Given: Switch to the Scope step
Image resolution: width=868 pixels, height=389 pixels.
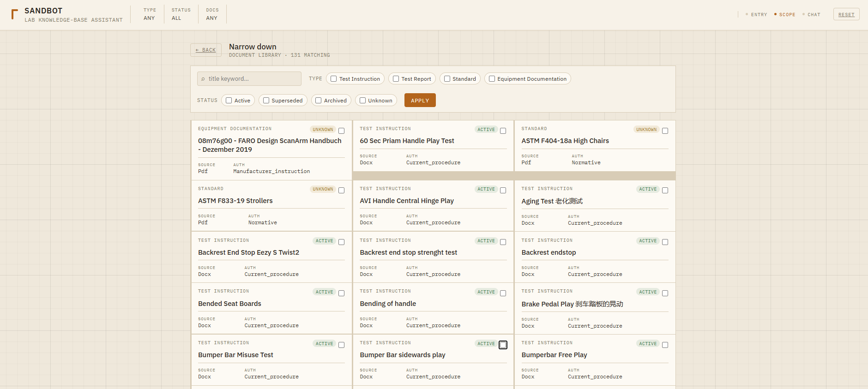Looking at the screenshot, I should coord(785,15).
